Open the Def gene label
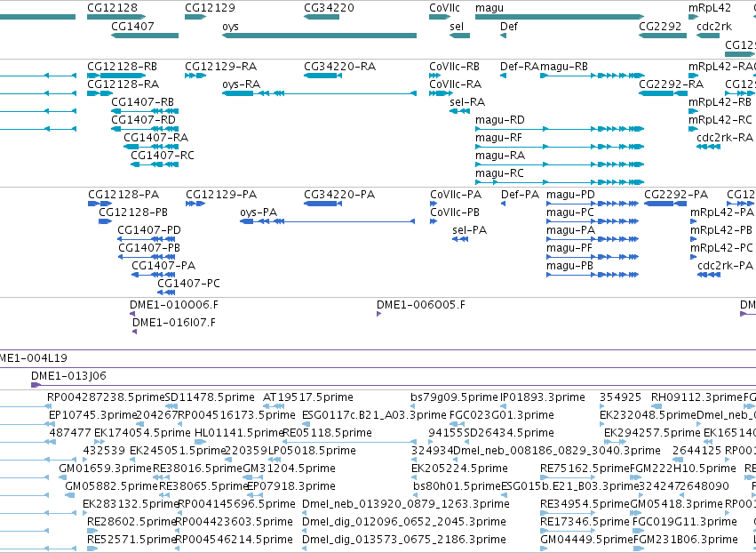Image resolution: width=756 pixels, height=553 pixels. click(x=509, y=26)
